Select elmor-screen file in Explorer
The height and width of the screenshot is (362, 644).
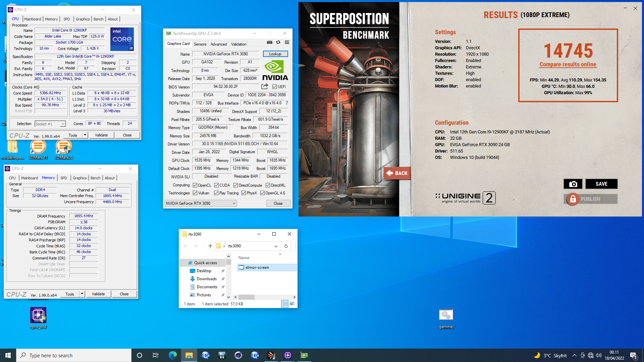click(267, 267)
